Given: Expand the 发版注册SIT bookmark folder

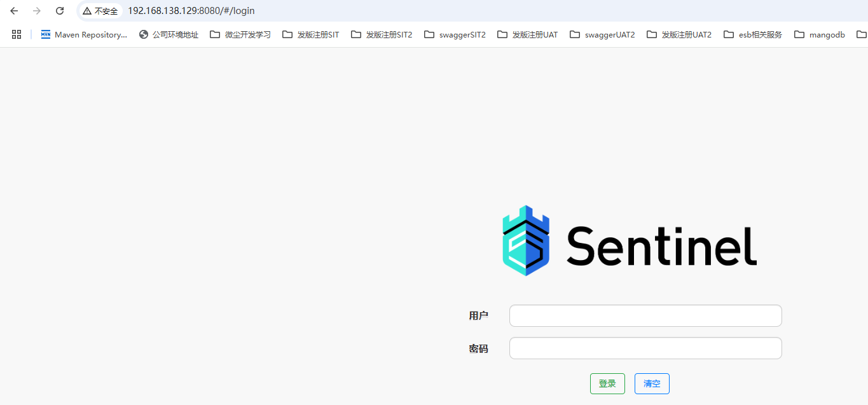Looking at the screenshot, I should click(311, 34).
